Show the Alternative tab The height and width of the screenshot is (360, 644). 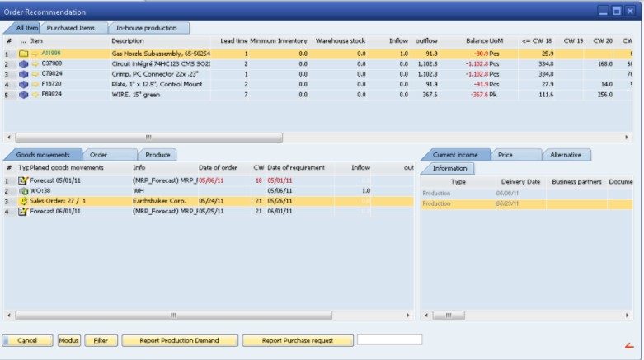pyautogui.click(x=566, y=155)
